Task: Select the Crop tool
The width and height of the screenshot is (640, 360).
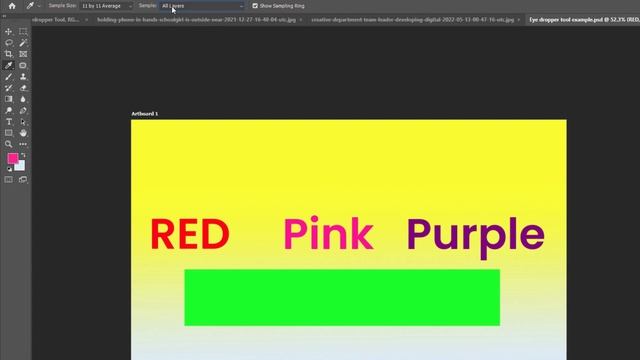Action: (x=9, y=54)
